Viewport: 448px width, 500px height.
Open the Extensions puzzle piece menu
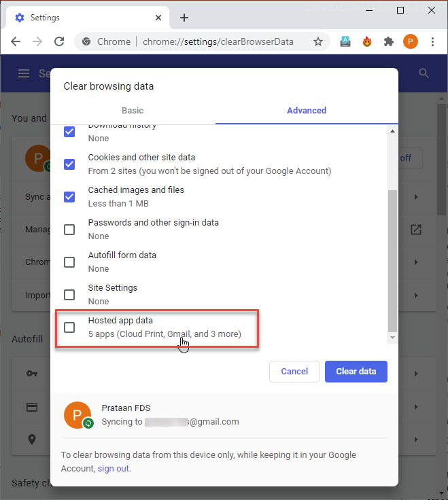click(388, 41)
